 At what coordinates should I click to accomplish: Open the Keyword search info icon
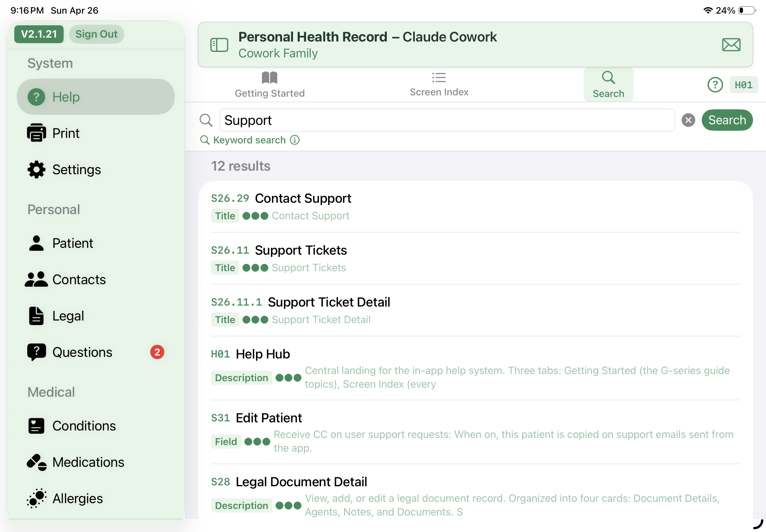click(294, 140)
